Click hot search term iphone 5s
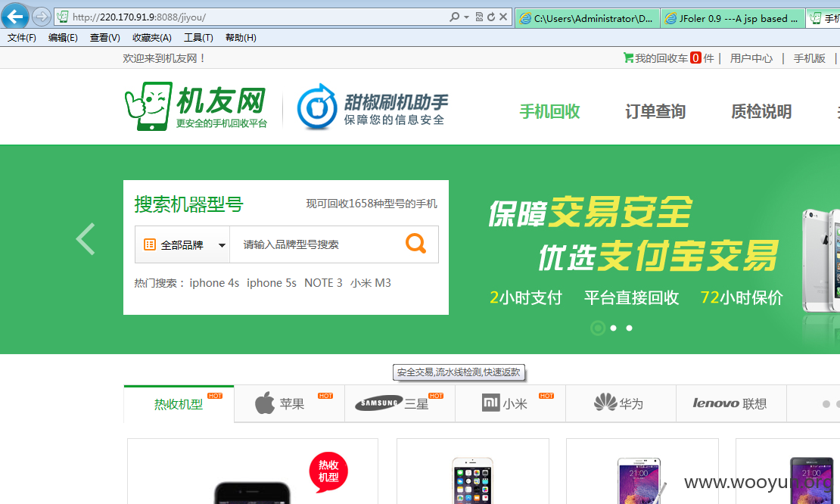840x504 pixels. click(x=272, y=283)
